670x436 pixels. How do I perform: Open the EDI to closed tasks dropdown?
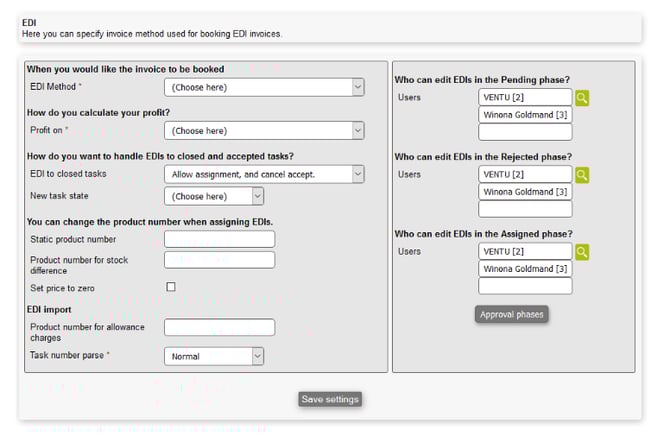coord(264,174)
